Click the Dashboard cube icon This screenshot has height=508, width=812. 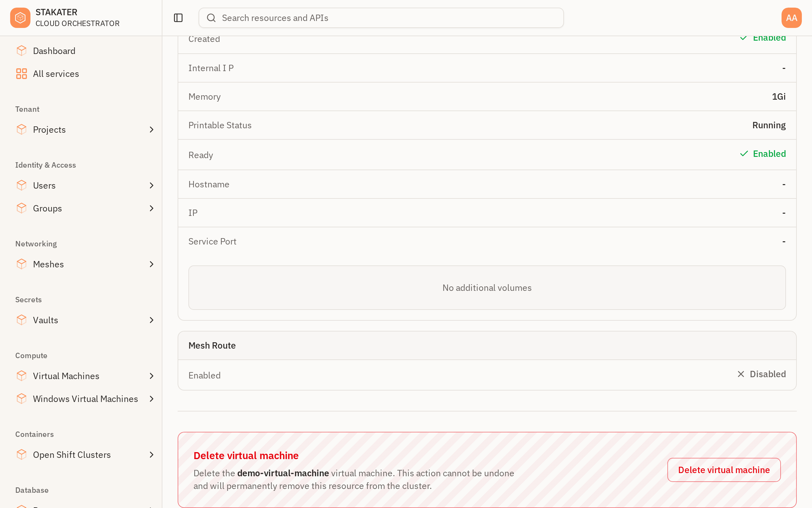tap(22, 51)
